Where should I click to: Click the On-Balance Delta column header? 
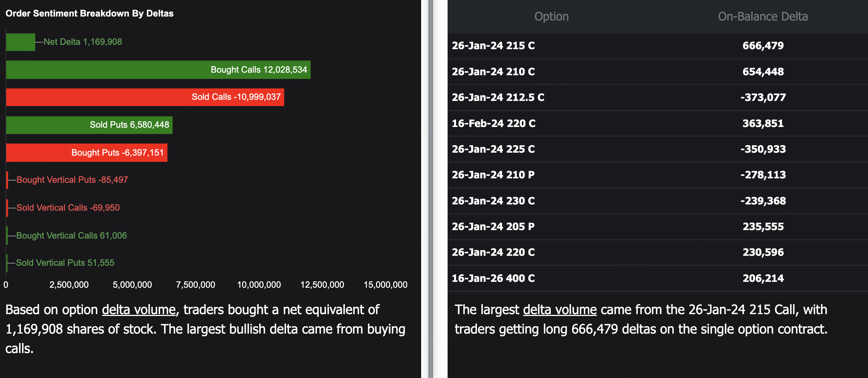[763, 17]
